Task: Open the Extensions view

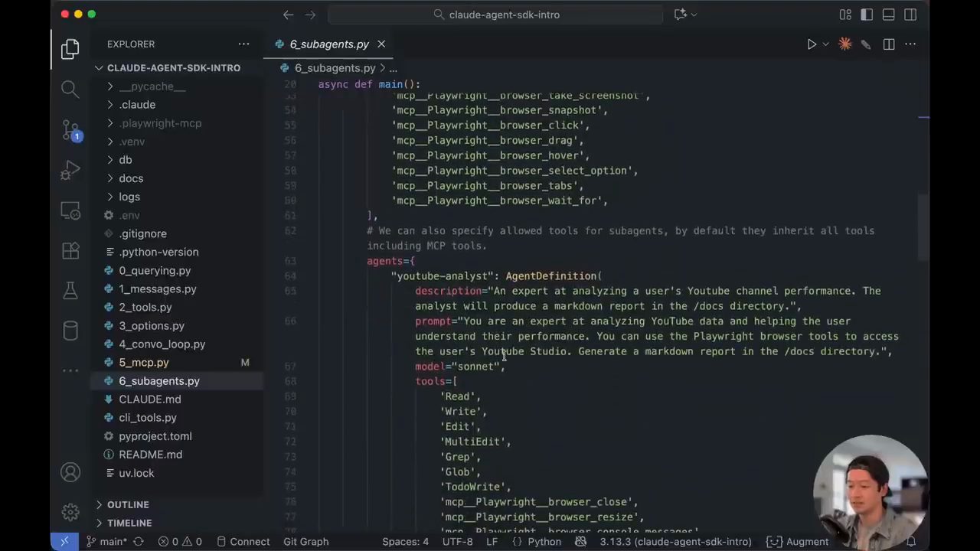Action: coord(70,250)
